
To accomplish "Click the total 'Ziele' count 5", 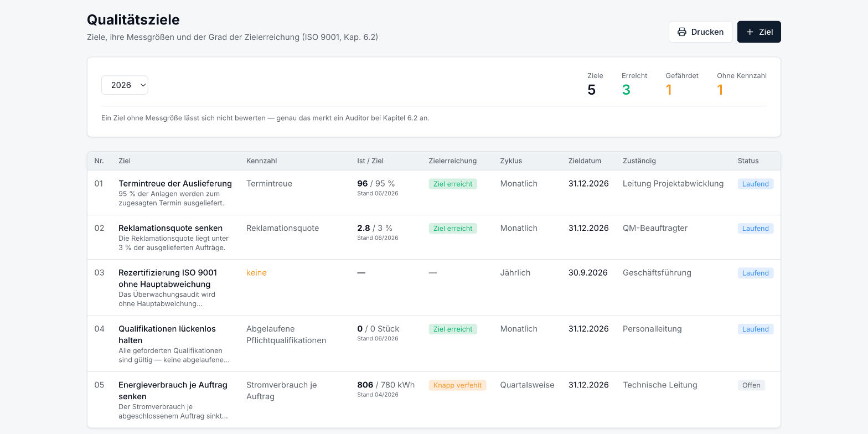I will [x=592, y=90].
